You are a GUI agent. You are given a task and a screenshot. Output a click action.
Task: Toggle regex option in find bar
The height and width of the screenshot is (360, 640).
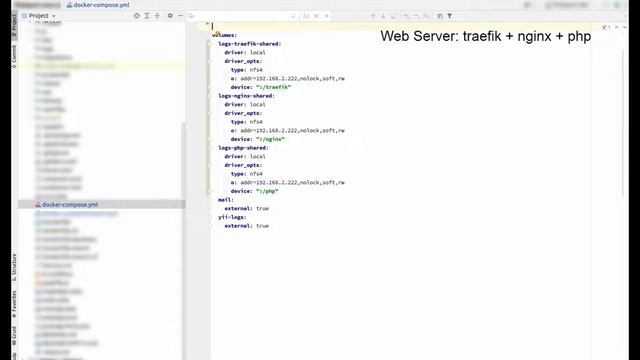coord(327,16)
